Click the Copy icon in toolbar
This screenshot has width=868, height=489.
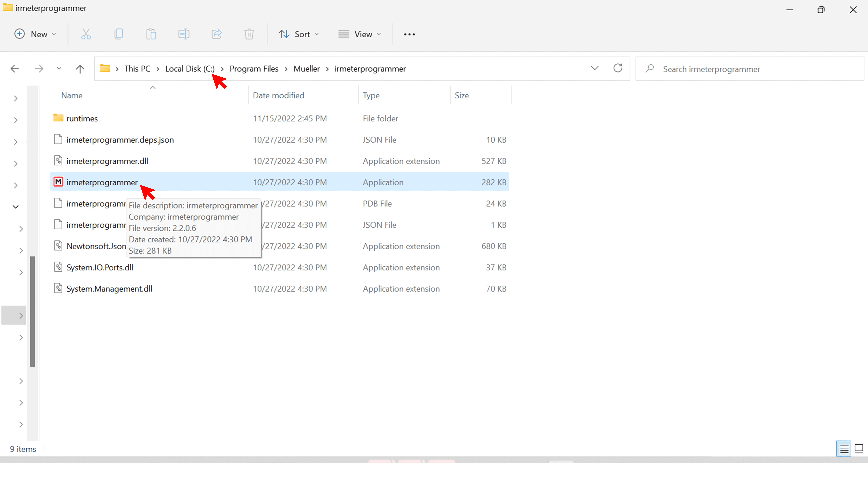click(119, 34)
